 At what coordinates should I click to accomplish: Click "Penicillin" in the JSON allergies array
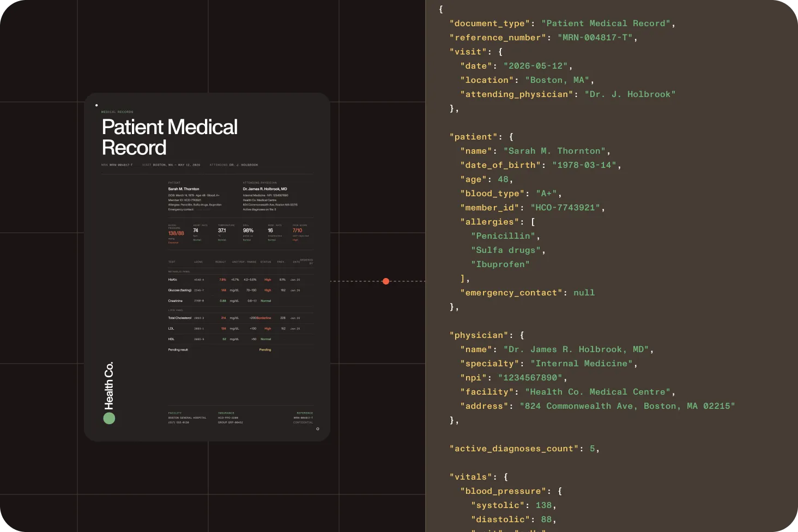tap(503, 236)
